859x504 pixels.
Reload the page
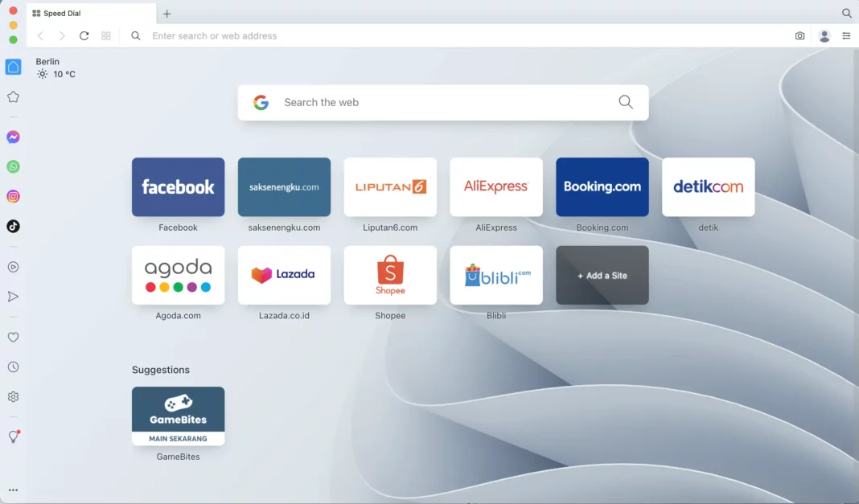(x=84, y=35)
